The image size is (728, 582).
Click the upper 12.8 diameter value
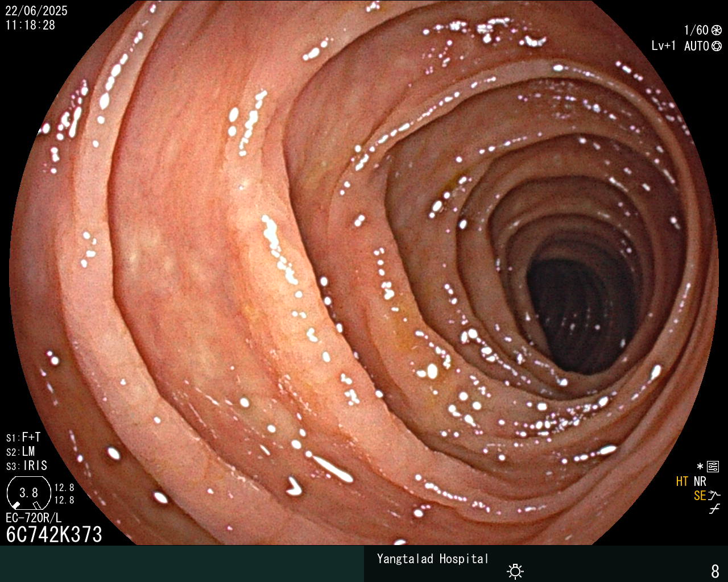(64, 488)
